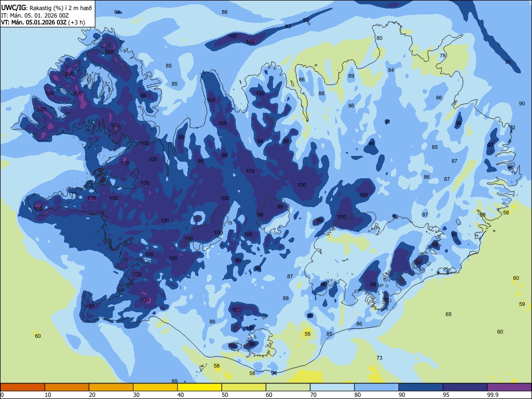Click the pale blue 70–80 legend swatch
Viewport: 532px width, 399px height.
pos(332,387)
